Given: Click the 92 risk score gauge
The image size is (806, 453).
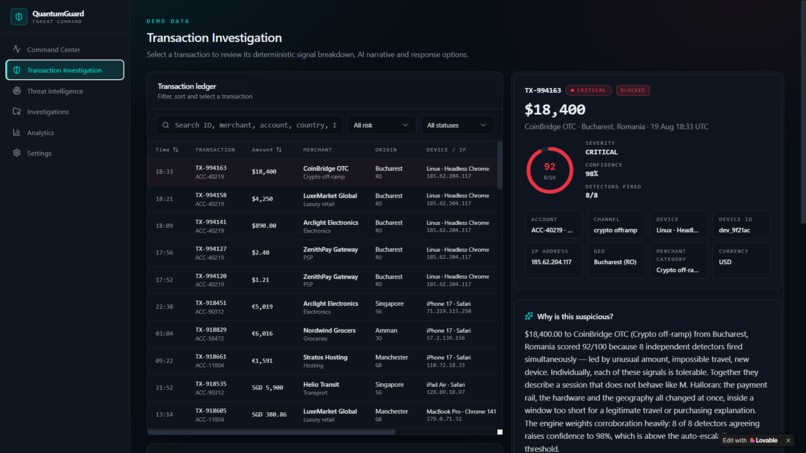Looking at the screenshot, I should tap(549, 170).
